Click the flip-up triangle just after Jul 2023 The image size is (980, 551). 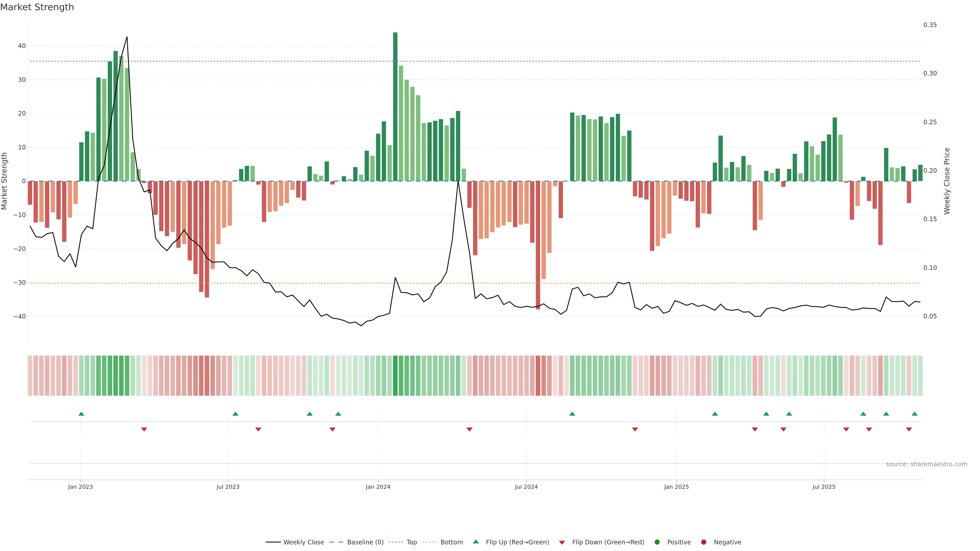pyautogui.click(x=236, y=414)
